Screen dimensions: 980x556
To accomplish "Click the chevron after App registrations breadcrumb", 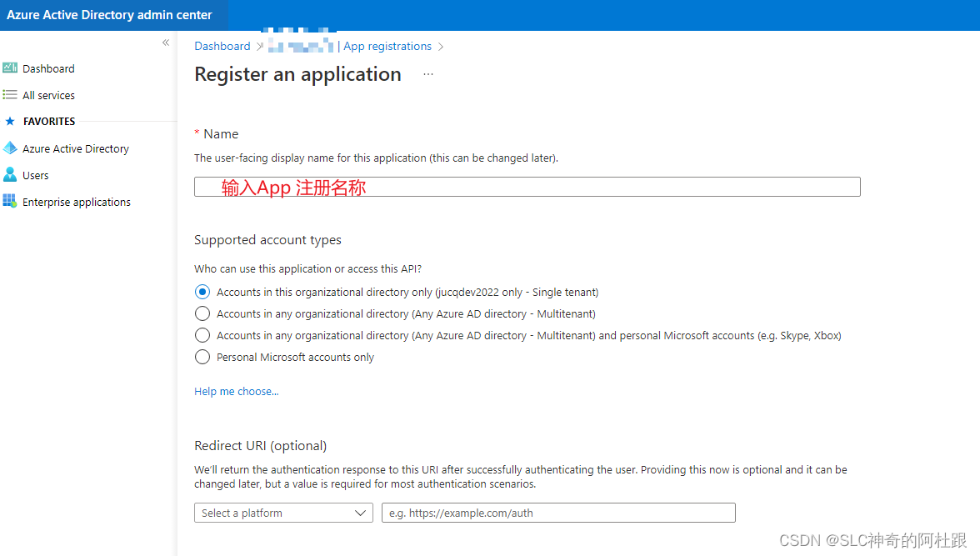I will pyautogui.click(x=441, y=47).
